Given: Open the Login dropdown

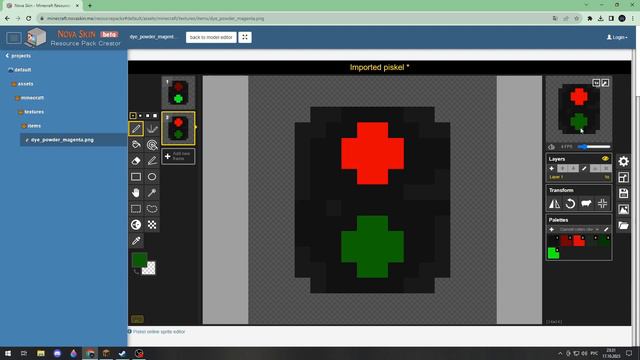Looking at the screenshot, I should [617, 37].
